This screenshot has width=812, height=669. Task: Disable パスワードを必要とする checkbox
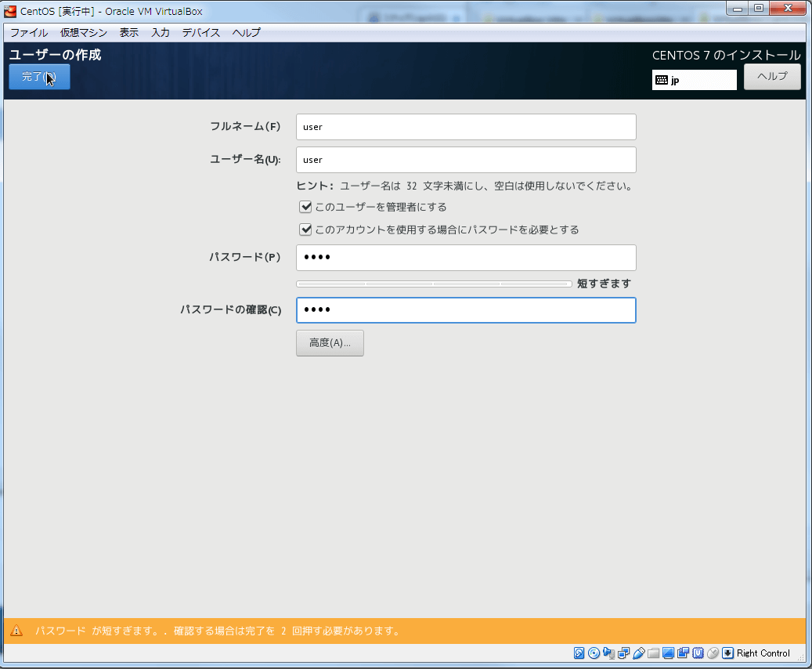click(305, 229)
